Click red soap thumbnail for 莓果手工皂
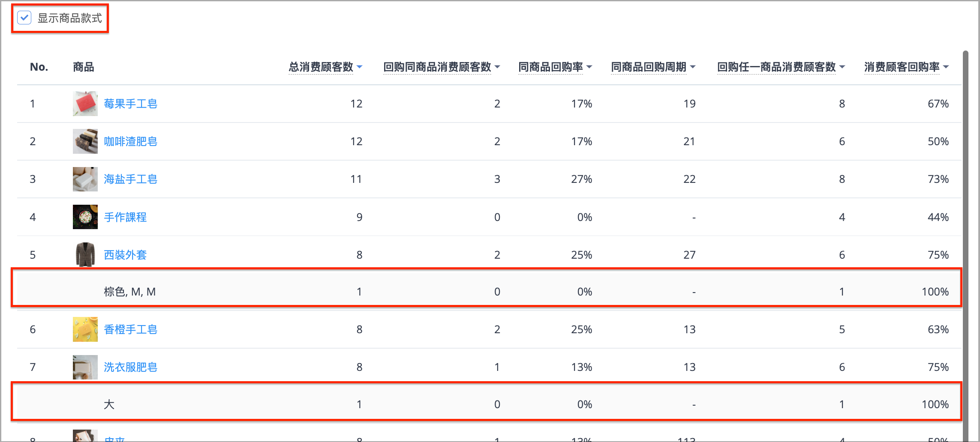This screenshot has width=980, height=442. [85, 104]
